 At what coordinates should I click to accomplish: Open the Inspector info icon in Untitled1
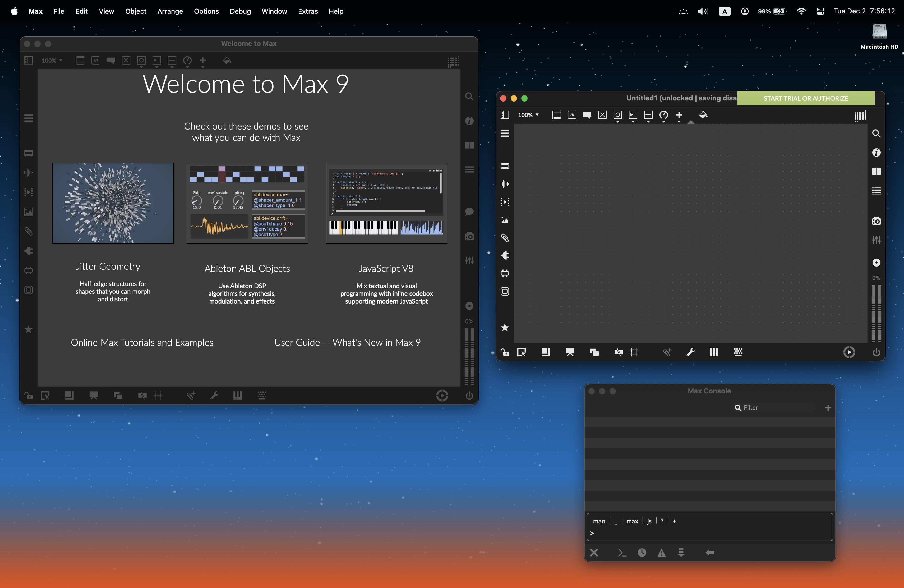pyautogui.click(x=876, y=153)
